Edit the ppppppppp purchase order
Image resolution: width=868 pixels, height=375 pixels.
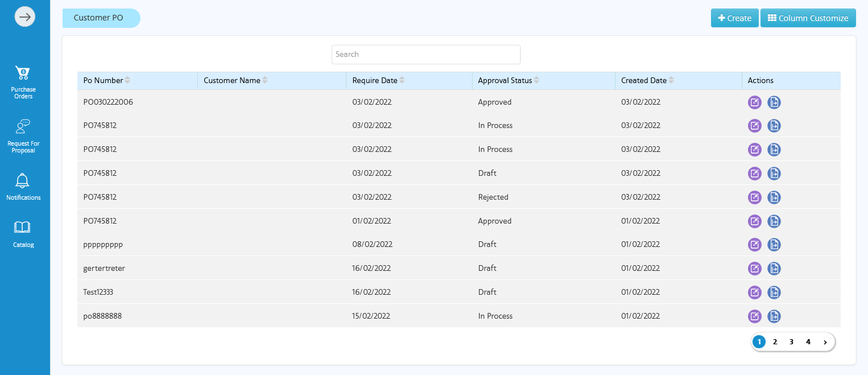[754, 245]
